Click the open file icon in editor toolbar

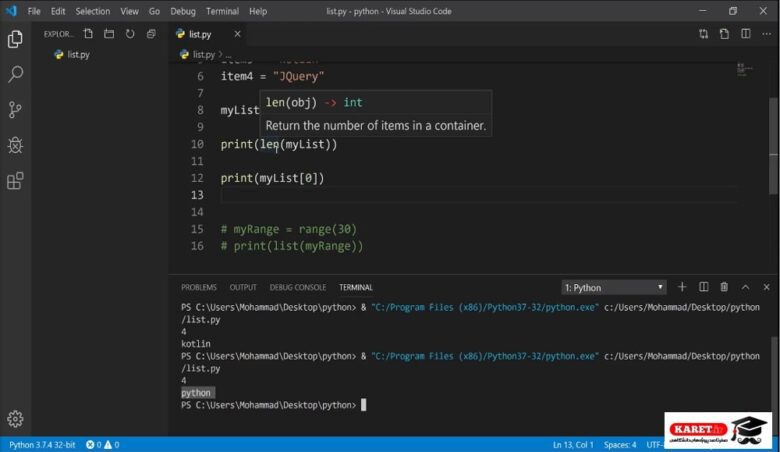pos(724,34)
